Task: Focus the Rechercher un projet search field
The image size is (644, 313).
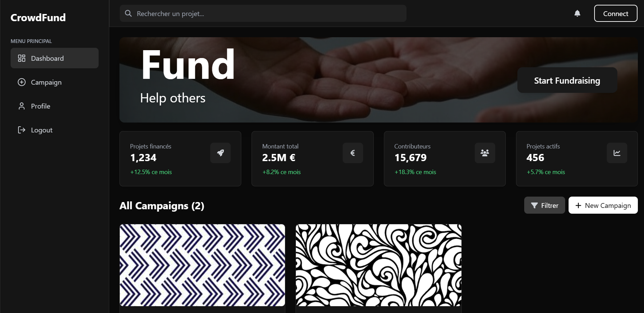Action: tap(263, 13)
